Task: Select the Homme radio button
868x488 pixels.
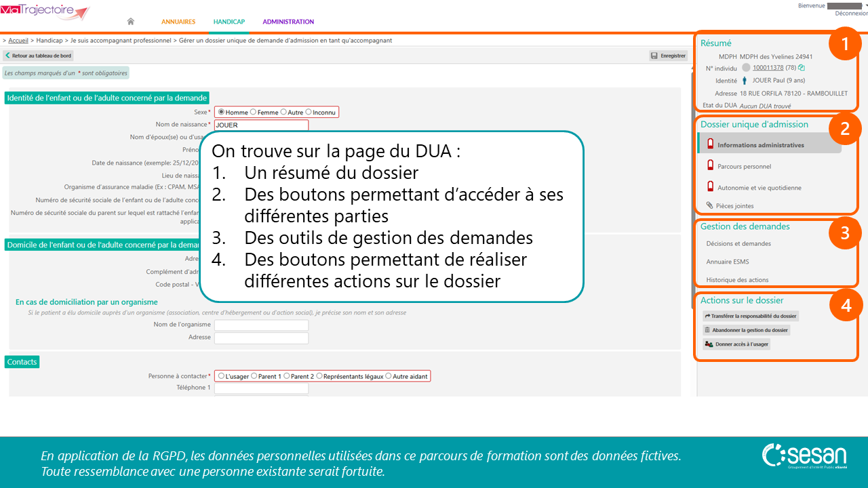Action: (x=222, y=112)
